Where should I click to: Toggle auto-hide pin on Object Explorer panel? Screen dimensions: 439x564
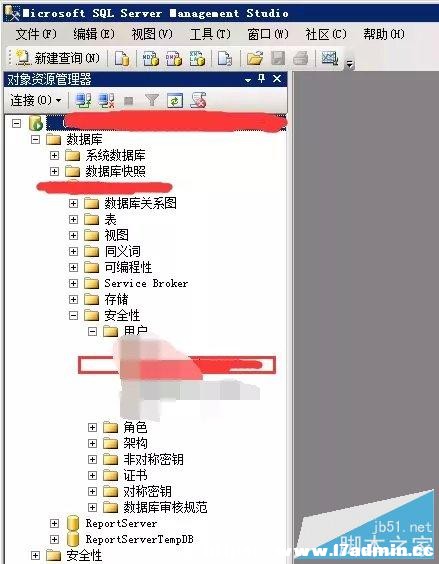(262, 78)
